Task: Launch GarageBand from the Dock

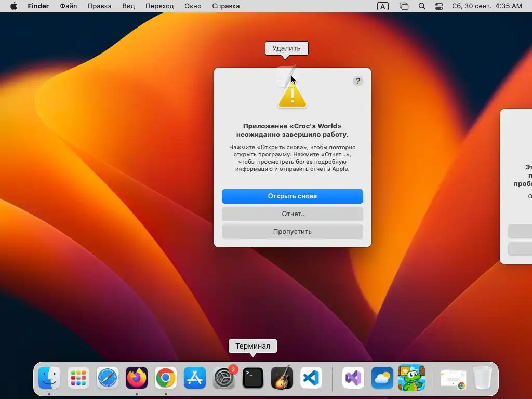Action: (282, 377)
